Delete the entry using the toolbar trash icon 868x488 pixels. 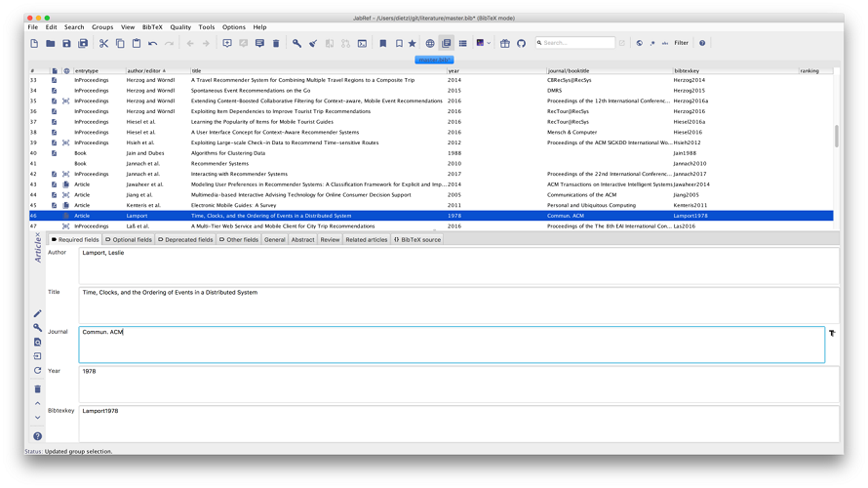click(276, 43)
